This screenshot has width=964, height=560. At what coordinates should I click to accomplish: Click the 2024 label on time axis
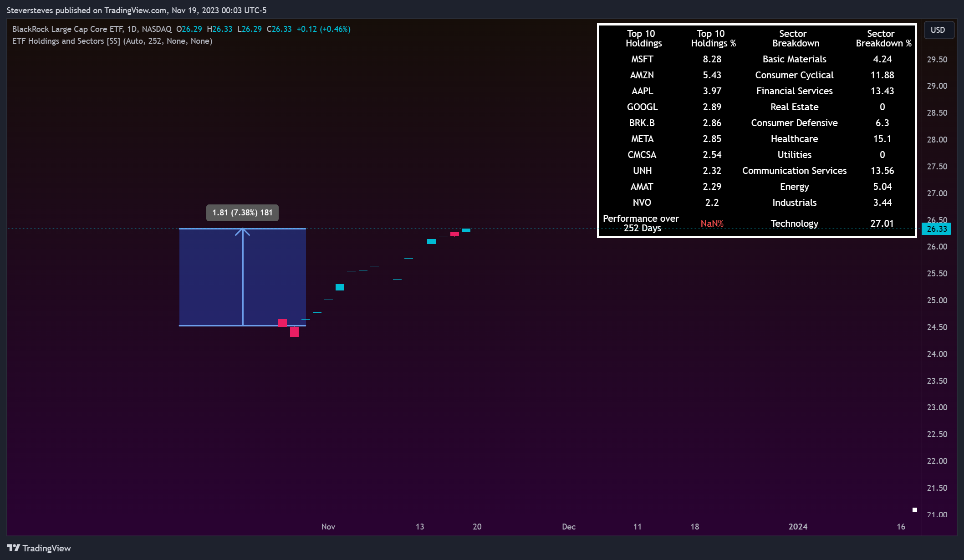[798, 527]
